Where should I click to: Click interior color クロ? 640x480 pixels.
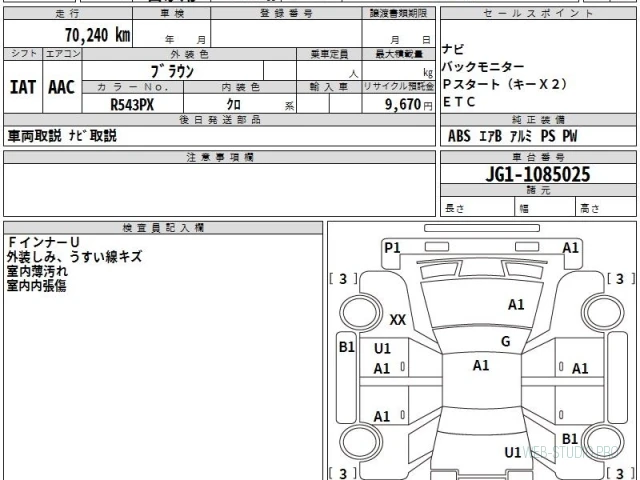[233, 104]
